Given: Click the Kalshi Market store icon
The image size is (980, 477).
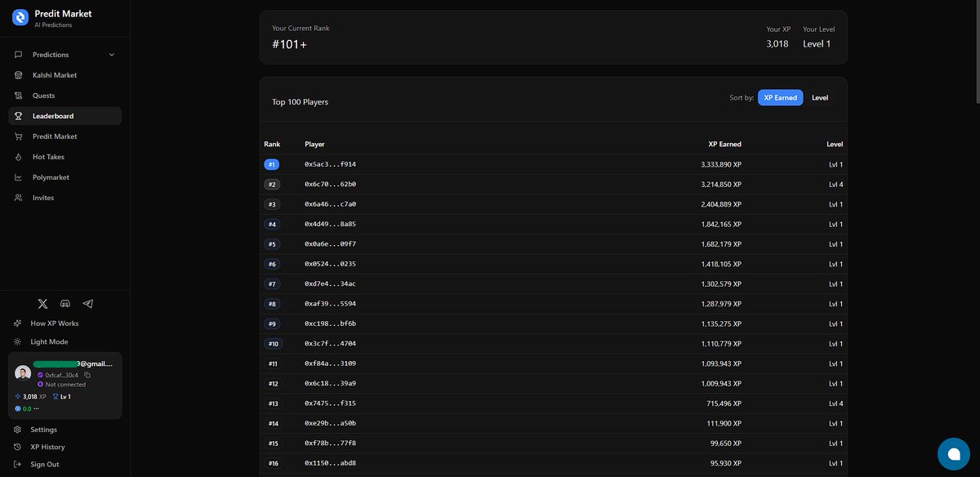Looking at the screenshot, I should [18, 75].
